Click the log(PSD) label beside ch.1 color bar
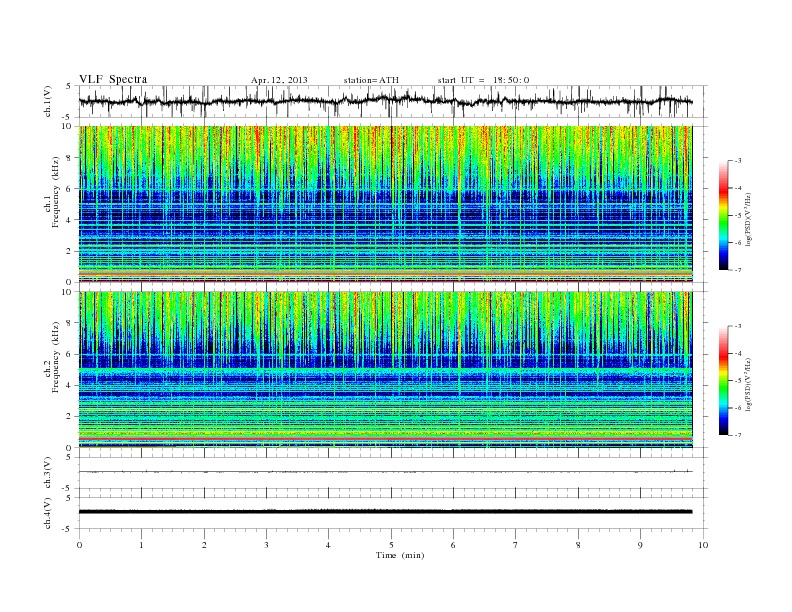 (749, 219)
